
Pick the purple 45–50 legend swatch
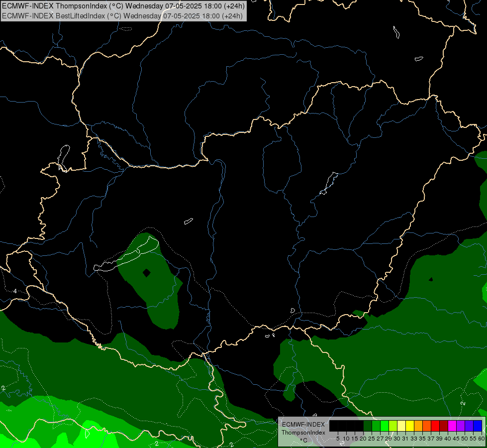pos(461,426)
